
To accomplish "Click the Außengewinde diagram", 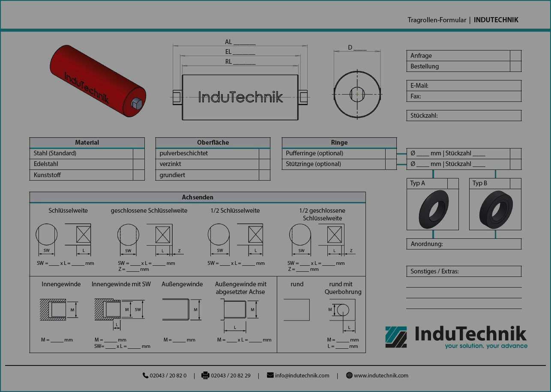I will [182, 309].
